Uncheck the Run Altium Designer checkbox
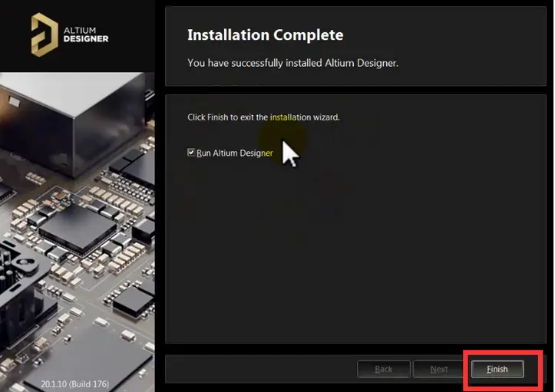The height and width of the screenshot is (392, 555). coord(191,153)
